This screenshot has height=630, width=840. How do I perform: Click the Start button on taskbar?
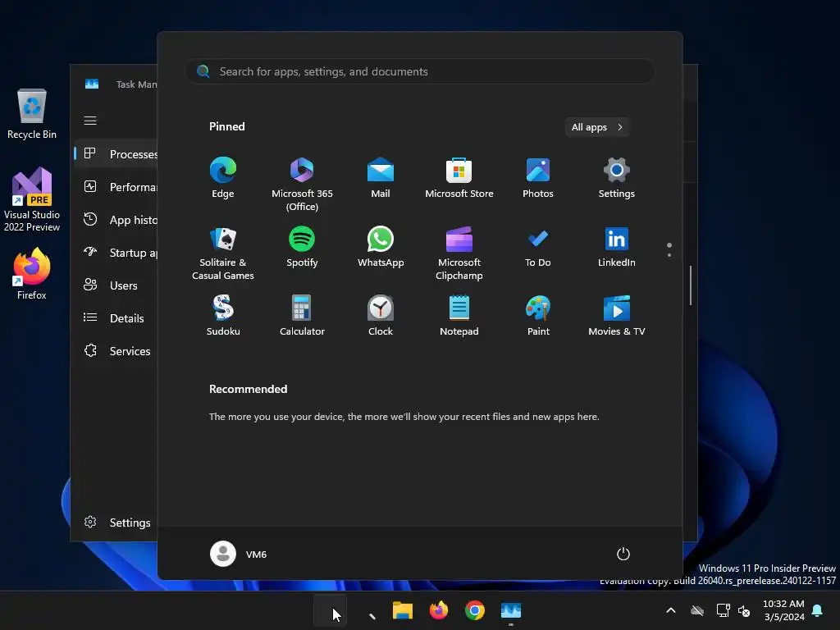(x=330, y=610)
